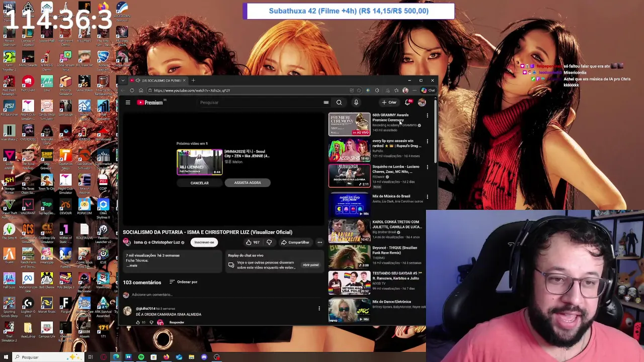
Task: Open the on-screen keyboard icon in search box
Action: point(326,103)
